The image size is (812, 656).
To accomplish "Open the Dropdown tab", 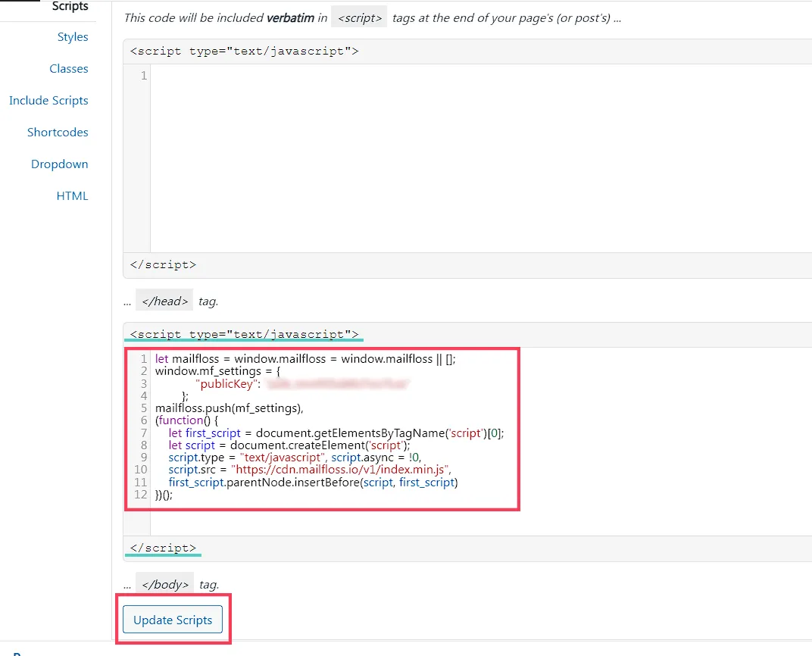I will point(60,164).
